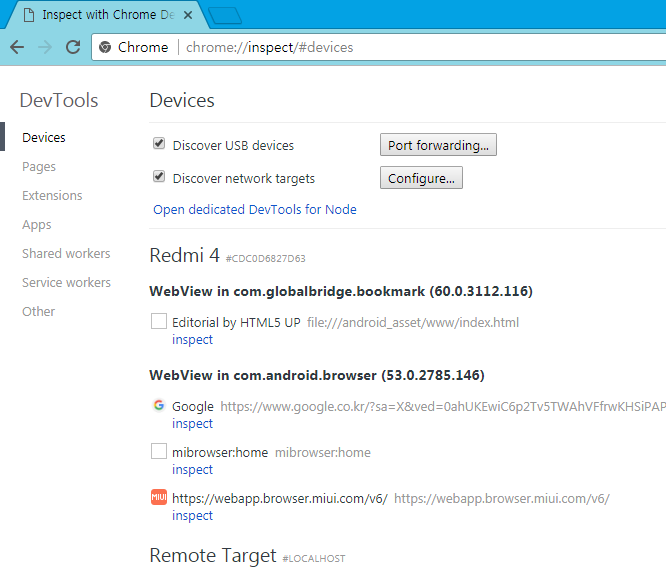
Task: Open Port forwarding settings
Action: (438, 145)
